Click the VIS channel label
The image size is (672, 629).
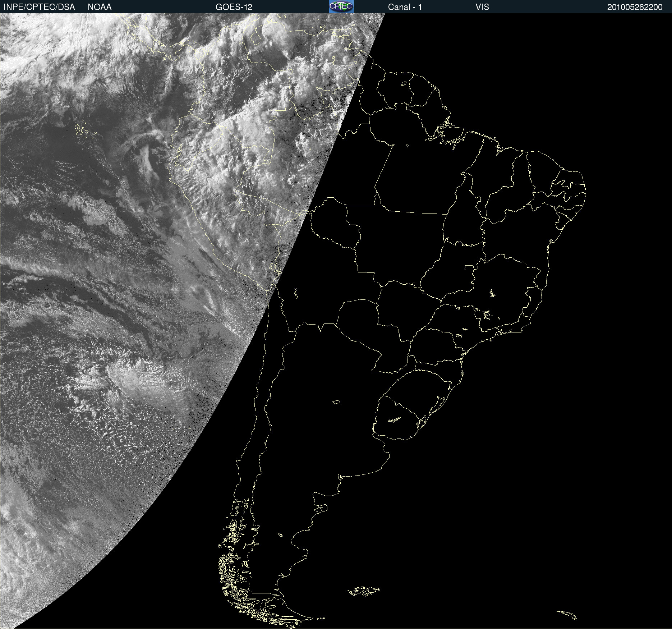coord(482,7)
